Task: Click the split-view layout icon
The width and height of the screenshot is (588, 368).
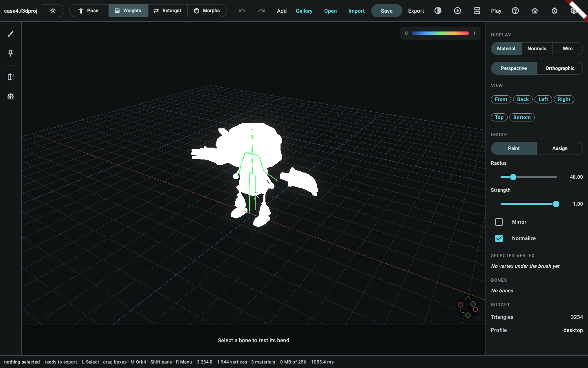Action: (x=477, y=11)
